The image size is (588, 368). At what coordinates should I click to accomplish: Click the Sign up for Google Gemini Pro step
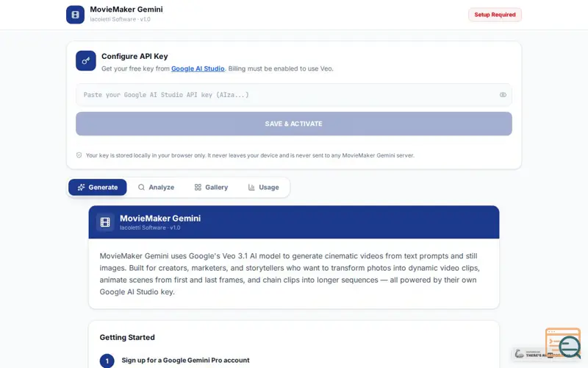(185, 360)
